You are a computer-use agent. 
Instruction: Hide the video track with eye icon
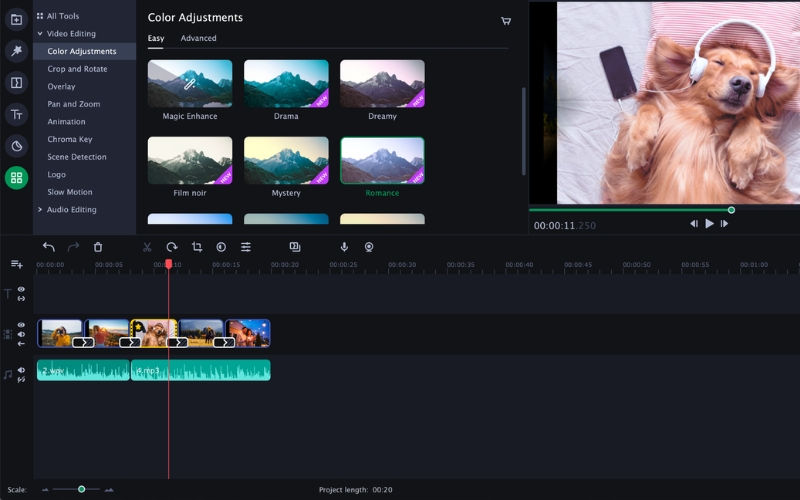point(21,325)
